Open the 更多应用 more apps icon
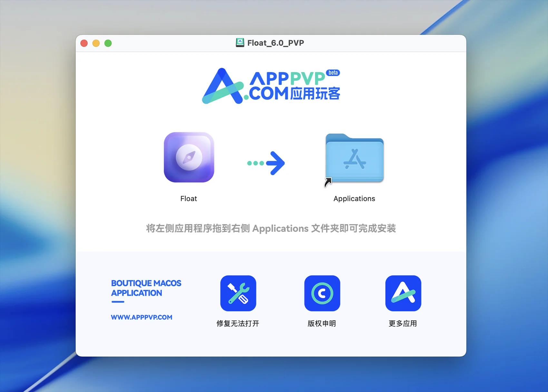 tap(403, 293)
